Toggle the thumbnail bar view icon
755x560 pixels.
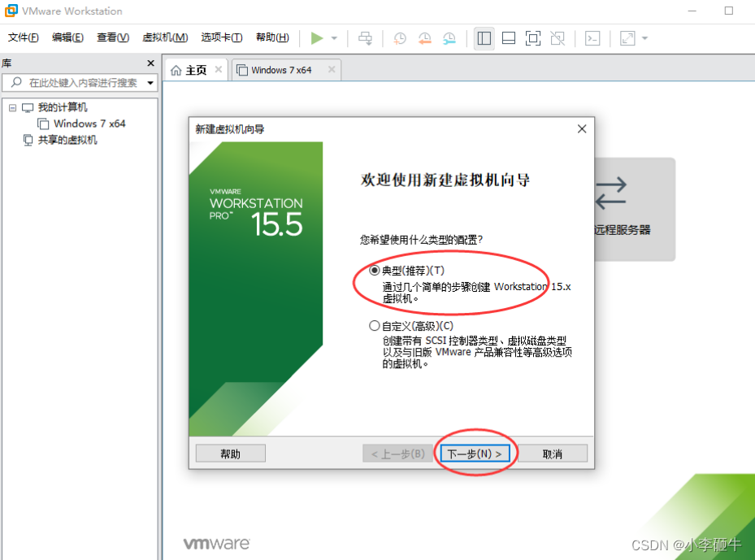click(509, 38)
